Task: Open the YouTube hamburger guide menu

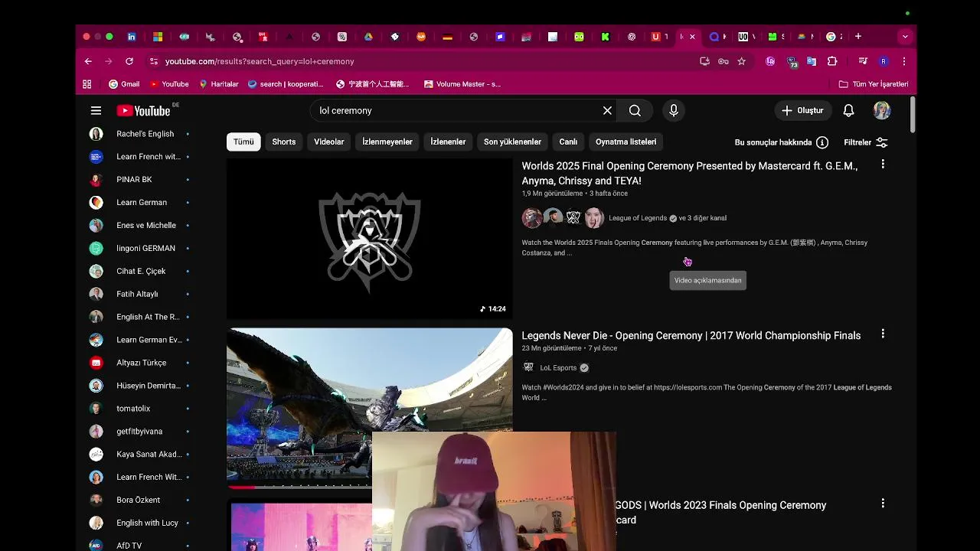Action: pos(96,110)
